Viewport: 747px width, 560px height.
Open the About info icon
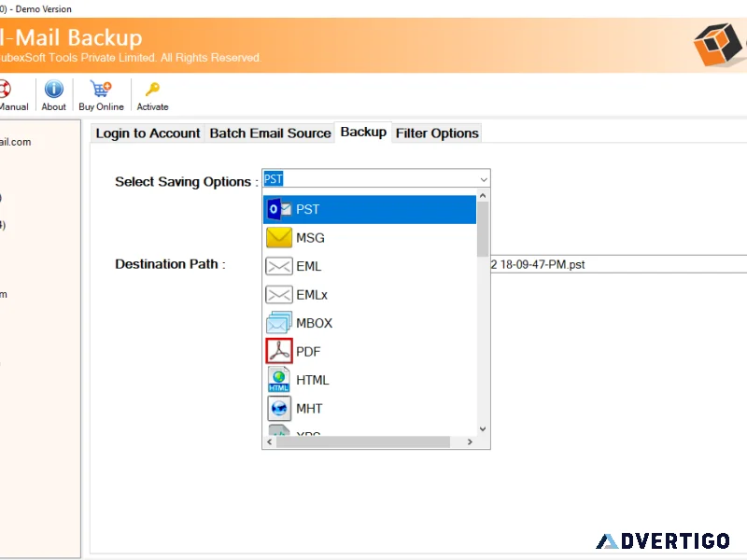point(54,89)
